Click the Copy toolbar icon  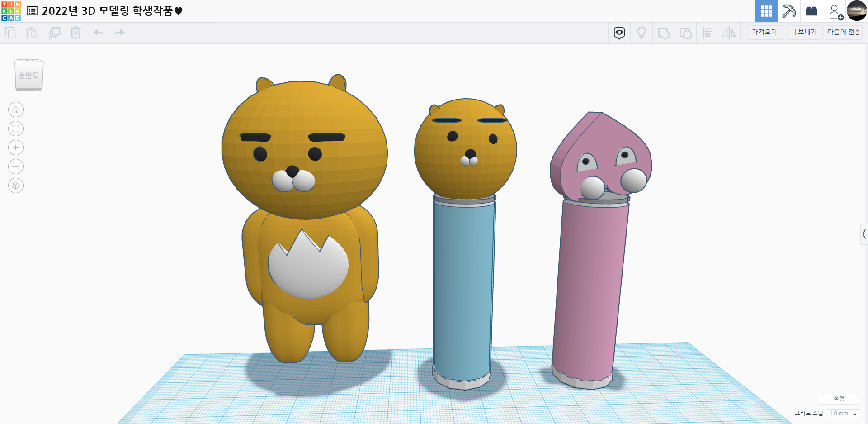[11, 33]
